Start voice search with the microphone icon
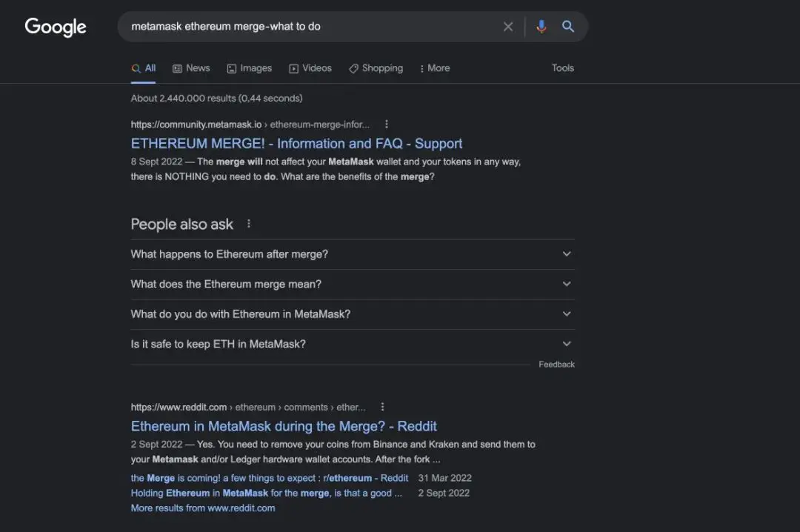Image resolution: width=800 pixels, height=532 pixels. pyautogui.click(x=541, y=27)
